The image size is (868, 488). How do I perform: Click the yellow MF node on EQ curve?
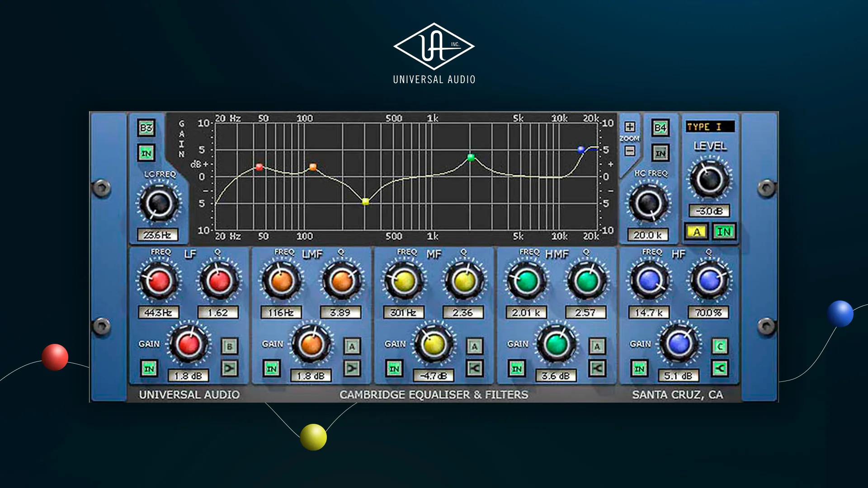pyautogui.click(x=365, y=202)
